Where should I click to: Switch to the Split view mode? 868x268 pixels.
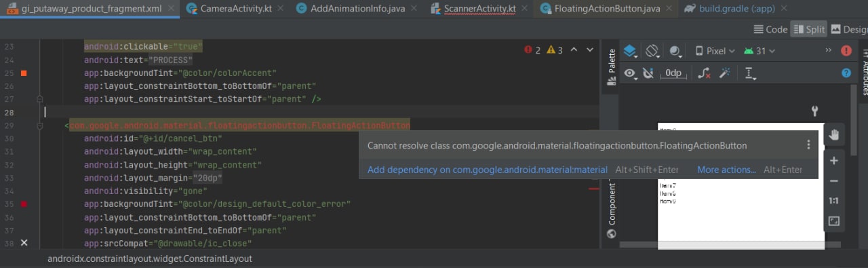click(x=808, y=29)
